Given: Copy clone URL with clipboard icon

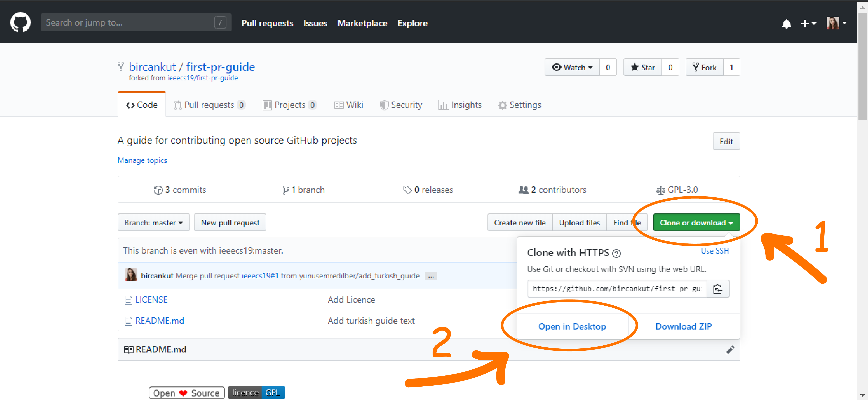Looking at the screenshot, I should (x=718, y=289).
